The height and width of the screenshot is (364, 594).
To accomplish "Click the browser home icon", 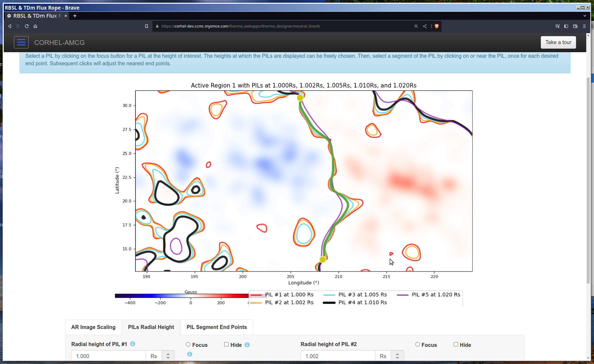I will click(35, 26).
